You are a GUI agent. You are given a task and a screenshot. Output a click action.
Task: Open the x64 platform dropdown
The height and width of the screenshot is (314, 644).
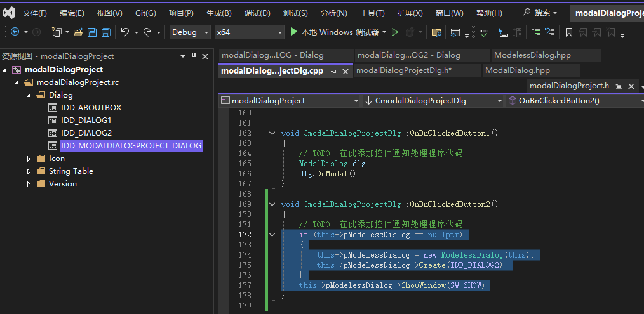248,32
